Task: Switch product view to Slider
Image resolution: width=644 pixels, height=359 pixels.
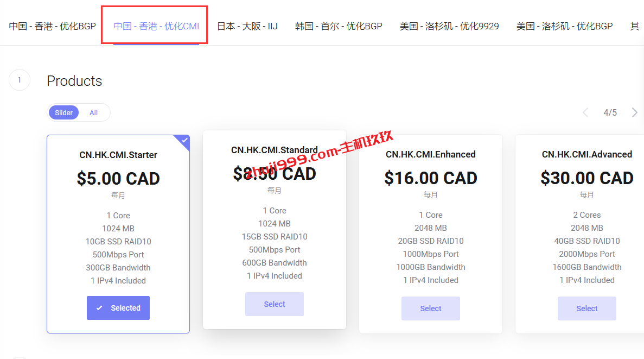Action: tap(64, 112)
